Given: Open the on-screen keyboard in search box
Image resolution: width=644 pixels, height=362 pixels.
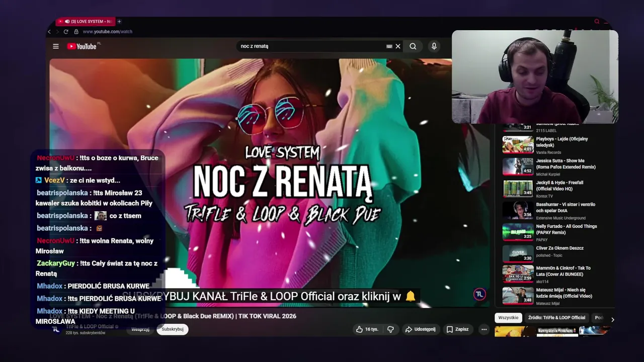Looking at the screenshot, I should [389, 46].
